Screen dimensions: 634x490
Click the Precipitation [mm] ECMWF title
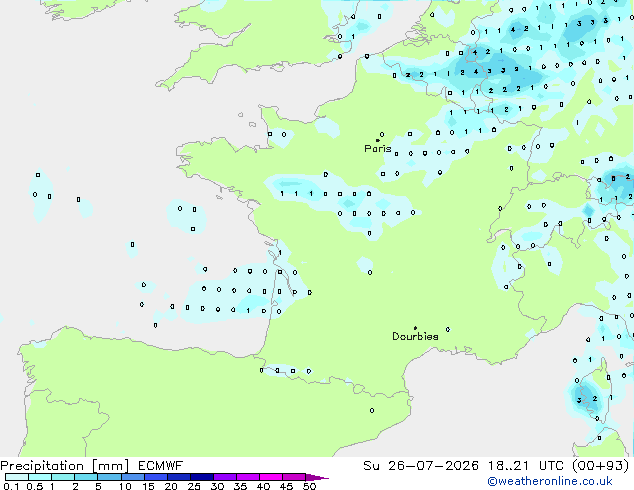click(x=92, y=466)
